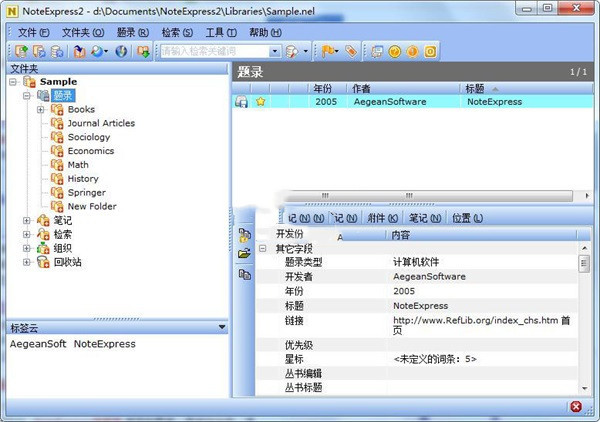Viewport: 600px width, 422px height.
Task: Expand the Books folder node
Action: (x=41, y=110)
